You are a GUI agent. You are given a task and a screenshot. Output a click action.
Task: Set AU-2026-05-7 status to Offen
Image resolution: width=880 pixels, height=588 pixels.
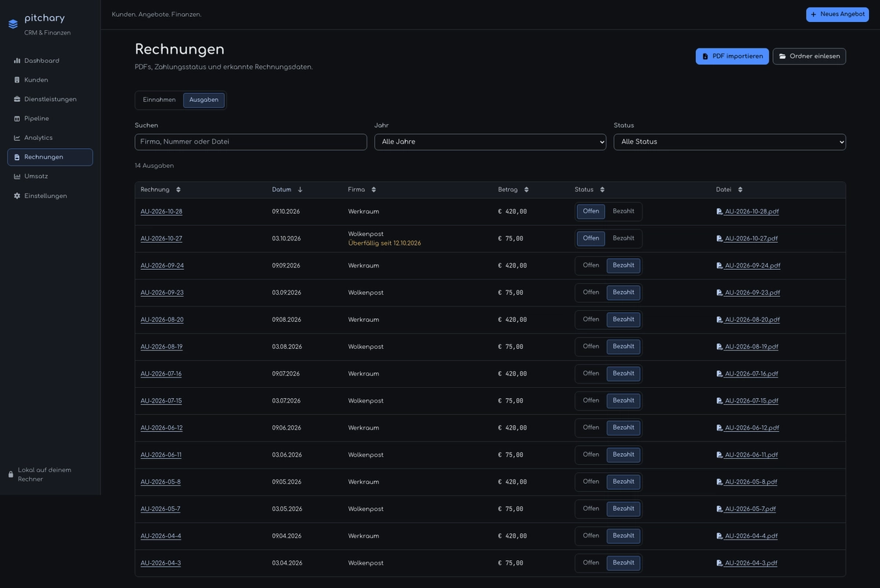coord(591,509)
